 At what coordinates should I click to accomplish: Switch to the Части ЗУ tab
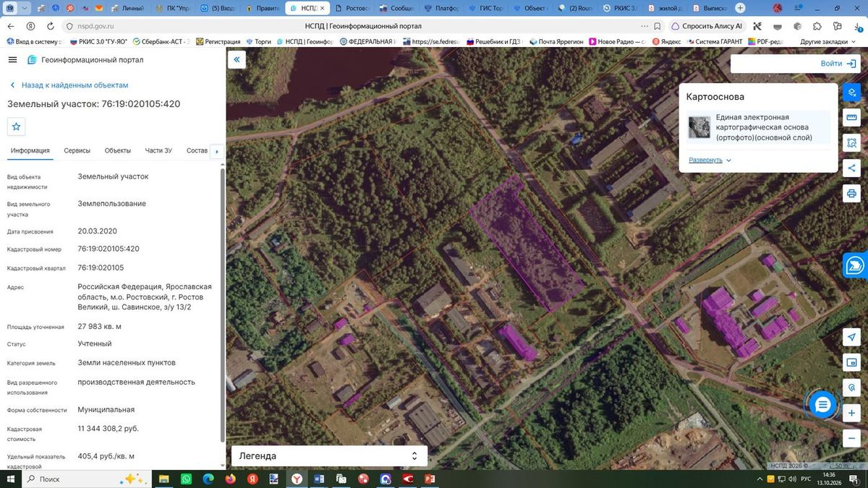pos(158,150)
